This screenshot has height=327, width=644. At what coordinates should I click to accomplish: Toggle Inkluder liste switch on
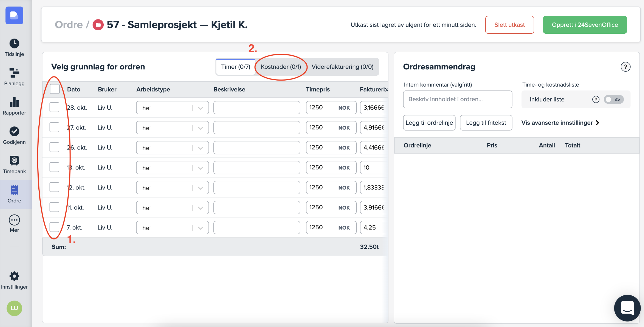(x=613, y=99)
